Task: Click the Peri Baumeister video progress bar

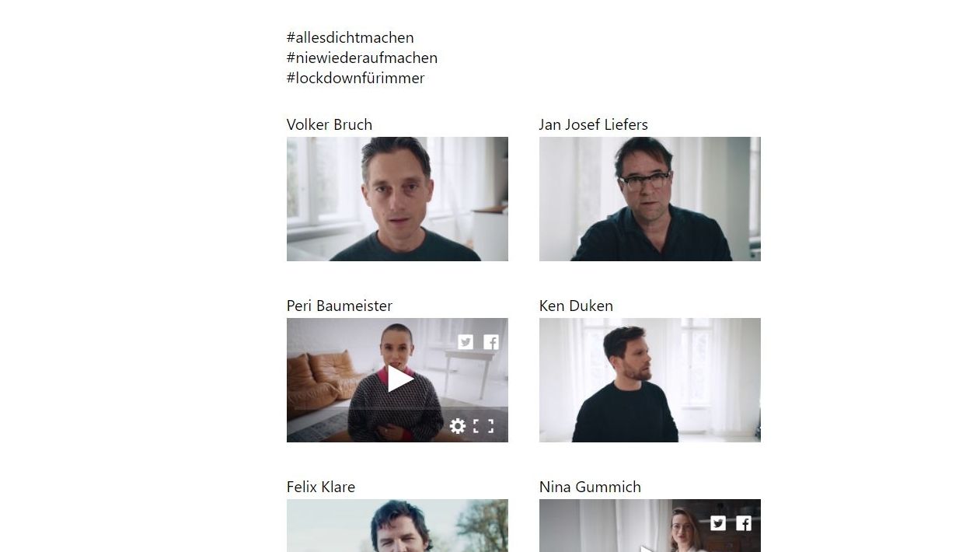Action: click(x=397, y=409)
